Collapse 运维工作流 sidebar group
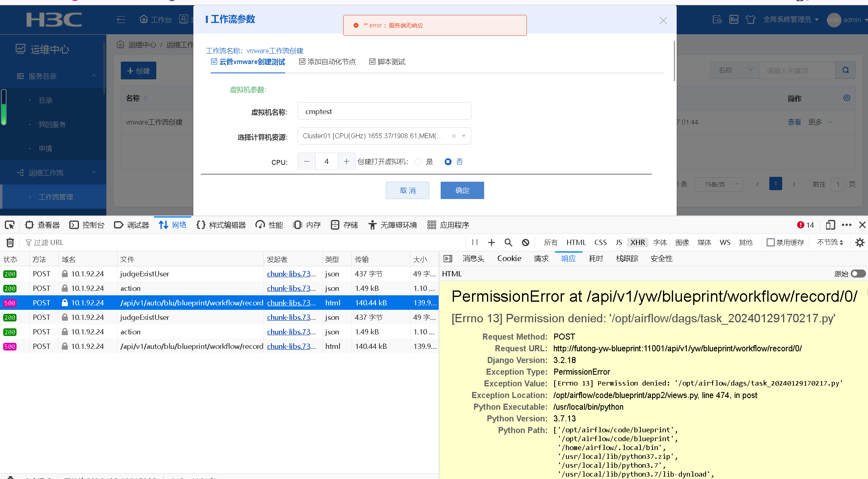Screen dimensions: 868x479 pos(94,172)
